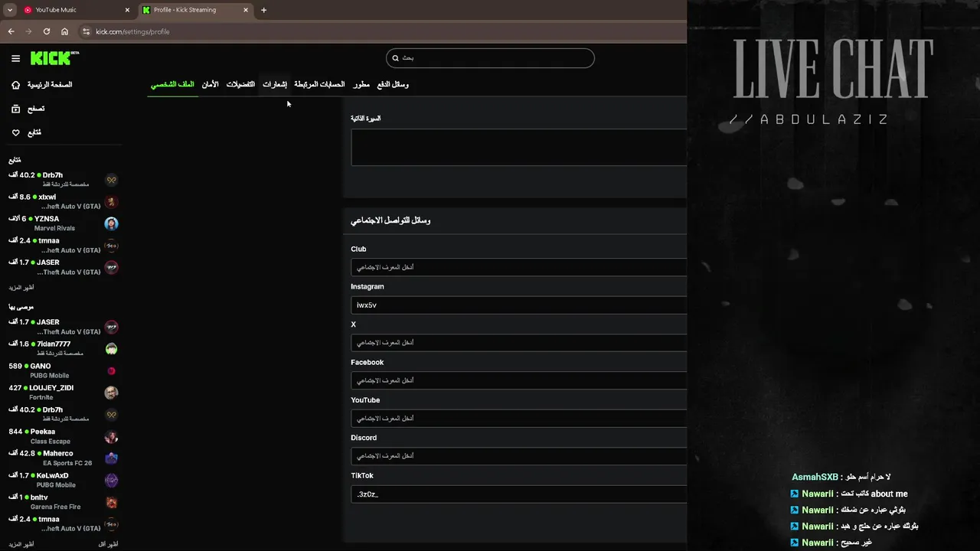Select LOUJEY_ZIDI Fortnite channel name

(x=51, y=388)
